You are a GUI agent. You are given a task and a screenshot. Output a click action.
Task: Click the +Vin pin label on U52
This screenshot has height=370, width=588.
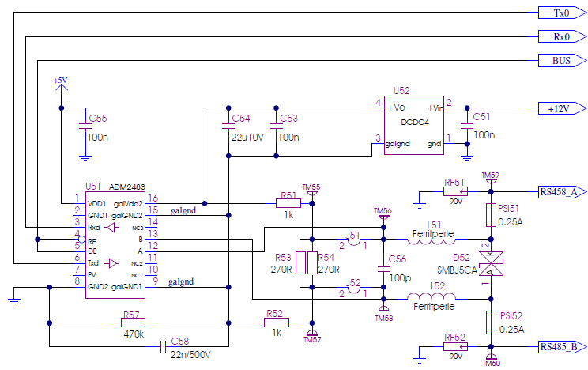[435, 108]
